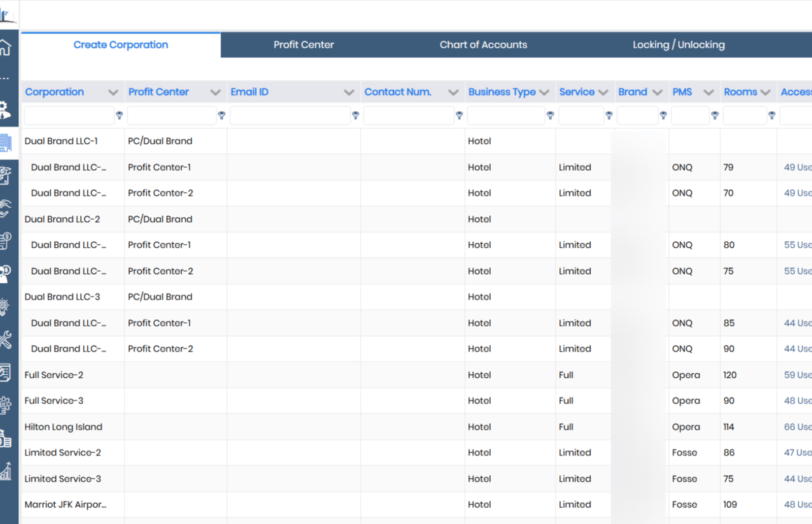This screenshot has width=812, height=524.
Task: Open the 66 Users link for Hilton Long Island
Action: pos(798,427)
